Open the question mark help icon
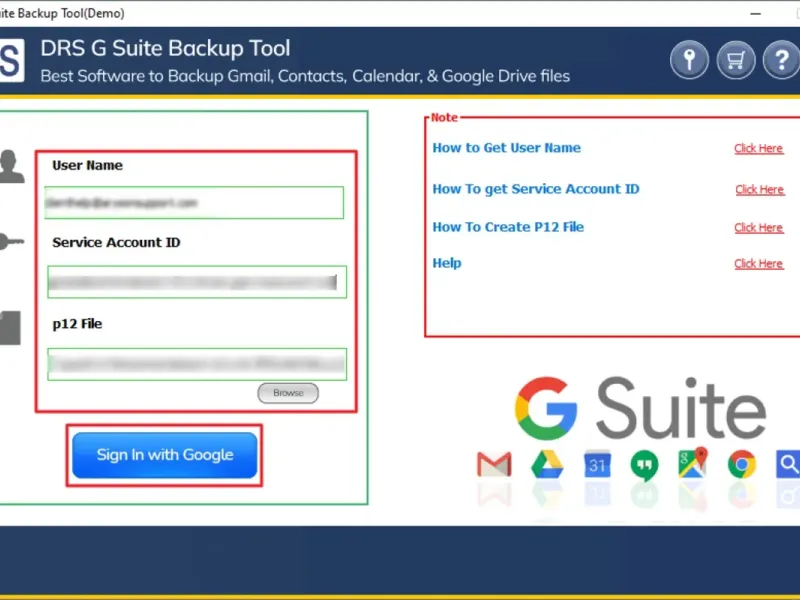 (781, 60)
